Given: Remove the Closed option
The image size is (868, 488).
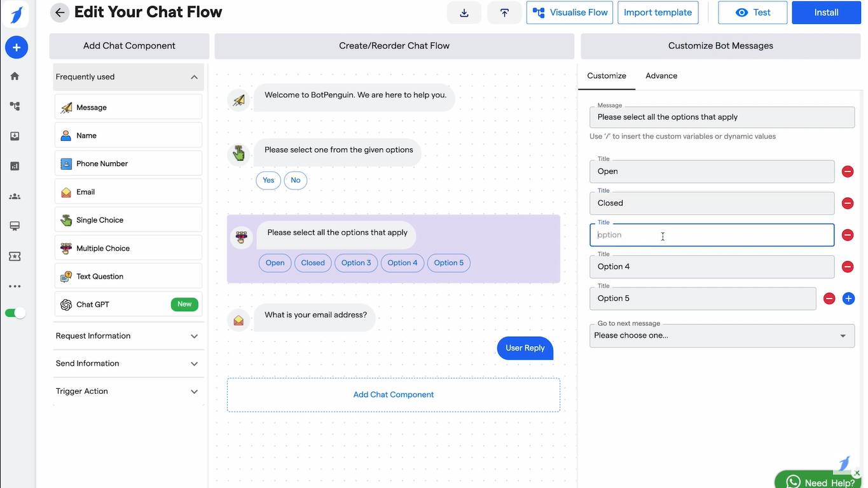Looking at the screenshot, I should (x=847, y=203).
